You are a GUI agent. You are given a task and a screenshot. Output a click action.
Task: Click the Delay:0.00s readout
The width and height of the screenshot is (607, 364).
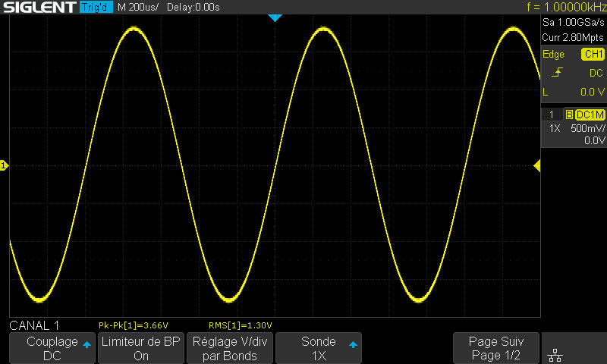pos(193,7)
